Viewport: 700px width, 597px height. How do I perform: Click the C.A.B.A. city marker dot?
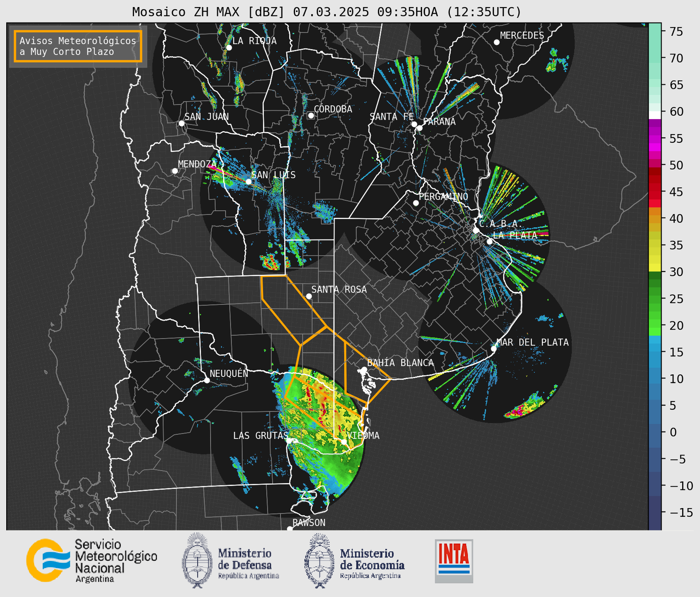click(476, 230)
